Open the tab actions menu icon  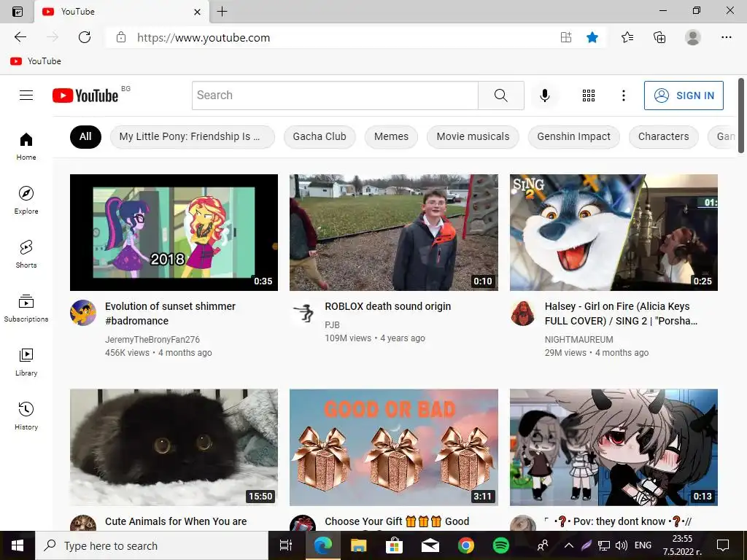tap(18, 12)
